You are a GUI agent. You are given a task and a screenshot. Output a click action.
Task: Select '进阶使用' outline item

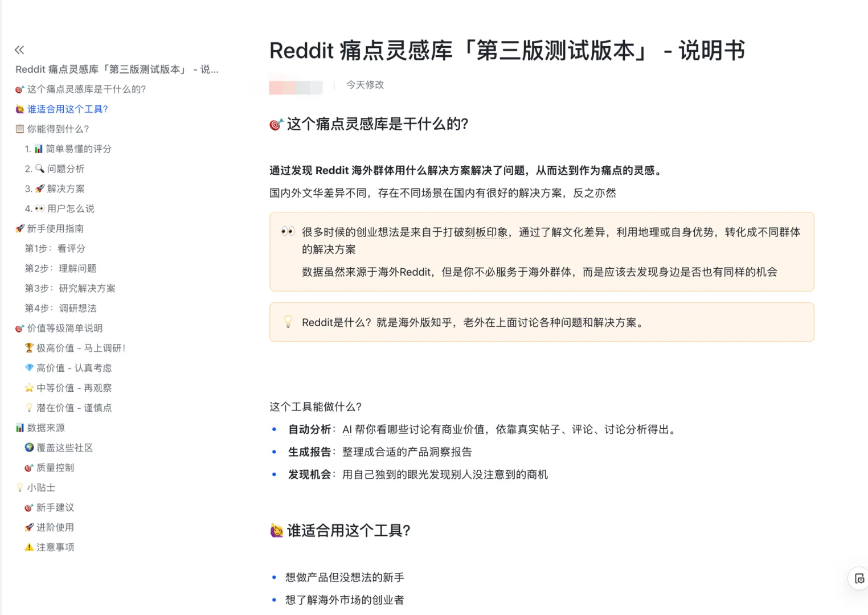click(x=50, y=528)
